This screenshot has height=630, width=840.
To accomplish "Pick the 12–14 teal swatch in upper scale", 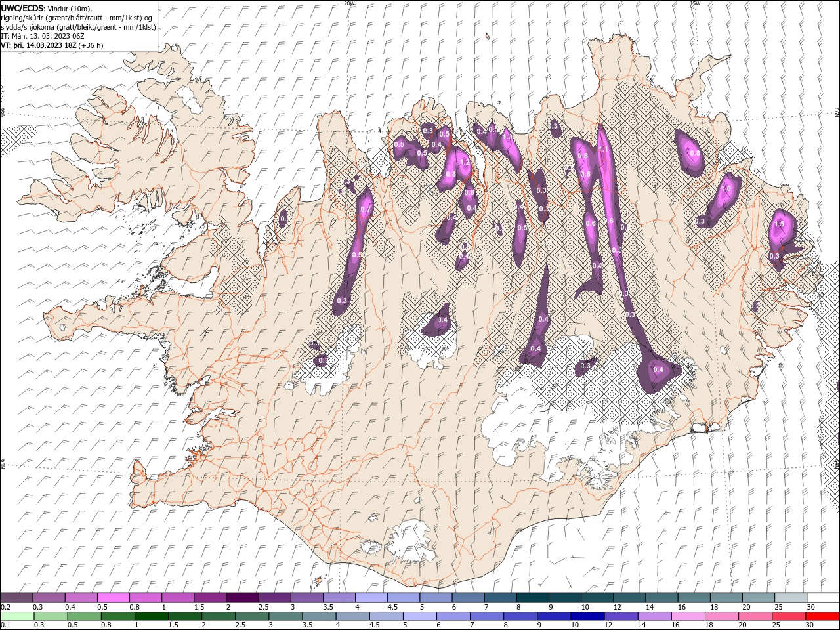I will pyautogui.click(x=629, y=598).
